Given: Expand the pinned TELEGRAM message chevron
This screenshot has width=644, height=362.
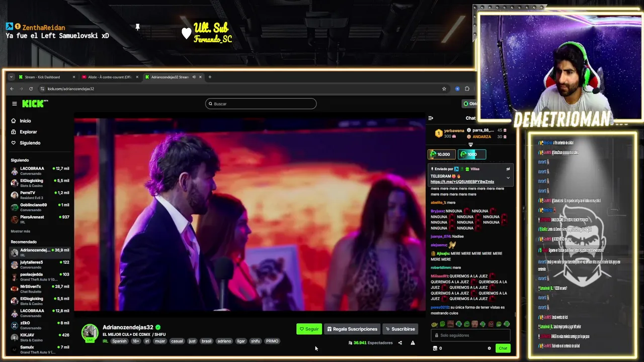Looking at the screenshot, I should point(508,177).
